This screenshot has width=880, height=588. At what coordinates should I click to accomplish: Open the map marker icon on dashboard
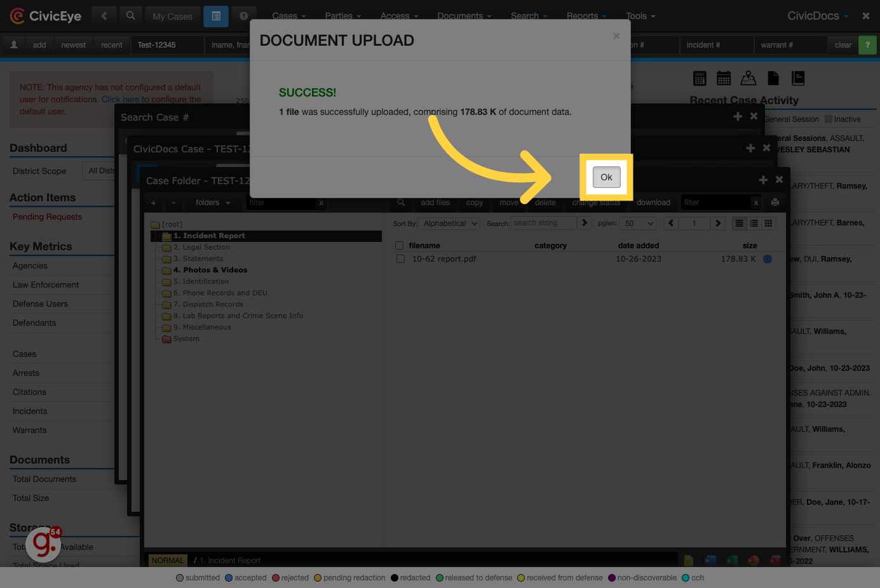(x=748, y=78)
